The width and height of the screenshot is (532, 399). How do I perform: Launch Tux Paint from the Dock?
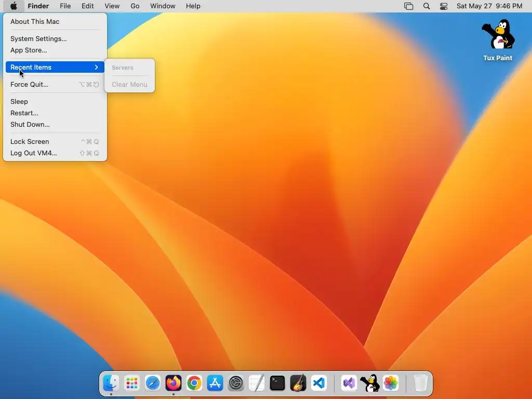pyautogui.click(x=370, y=383)
